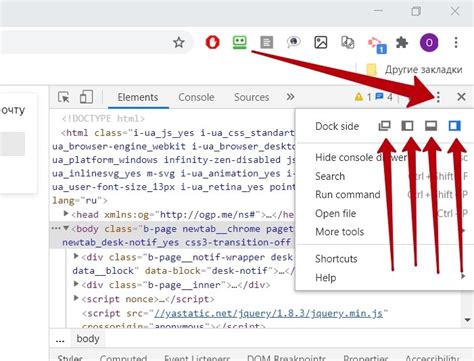The height and width of the screenshot is (361, 474).
Task: Open the eye speech-bubble extension
Action: 293,42
